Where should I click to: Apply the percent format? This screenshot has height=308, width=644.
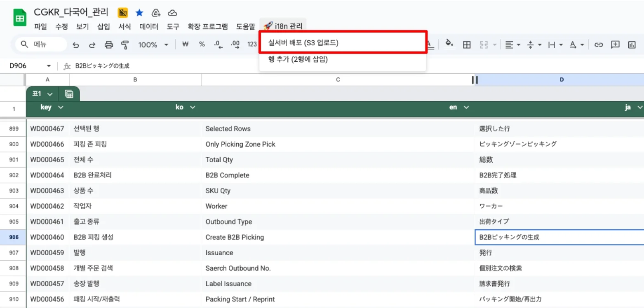202,44
